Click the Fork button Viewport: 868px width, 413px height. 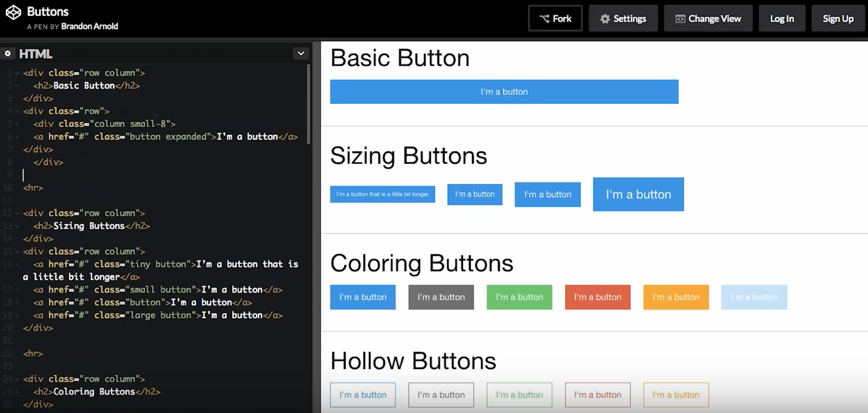click(x=555, y=19)
